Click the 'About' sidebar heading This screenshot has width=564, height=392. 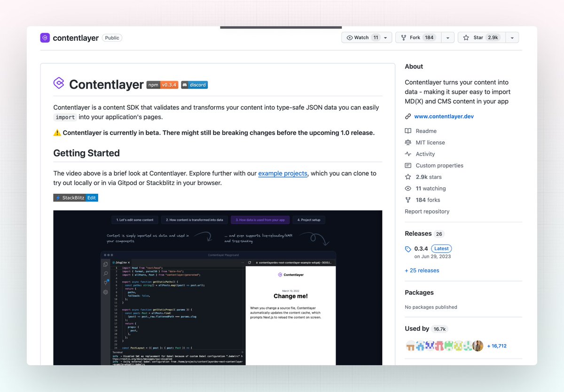point(414,67)
